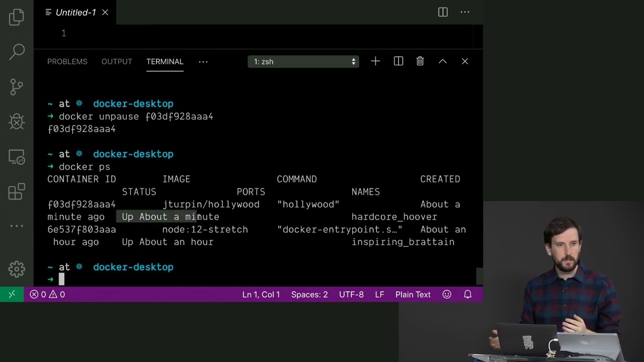Click Ln 1, Col 1 in status bar

261,295
